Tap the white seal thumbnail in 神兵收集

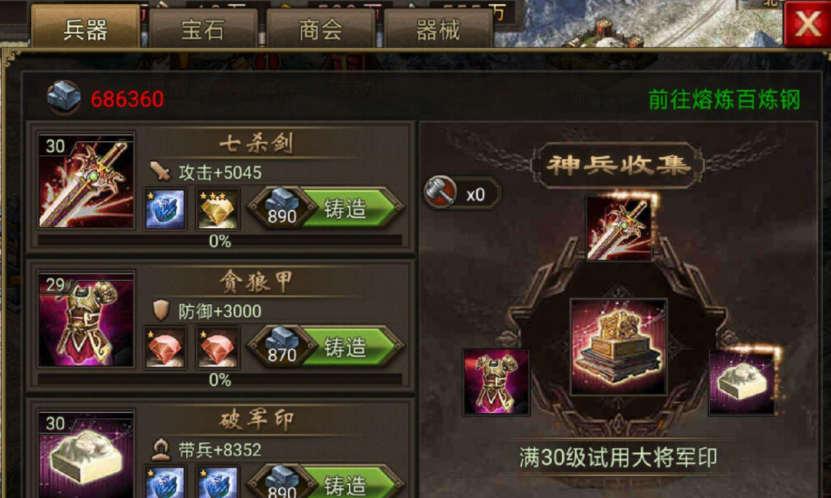742,381
